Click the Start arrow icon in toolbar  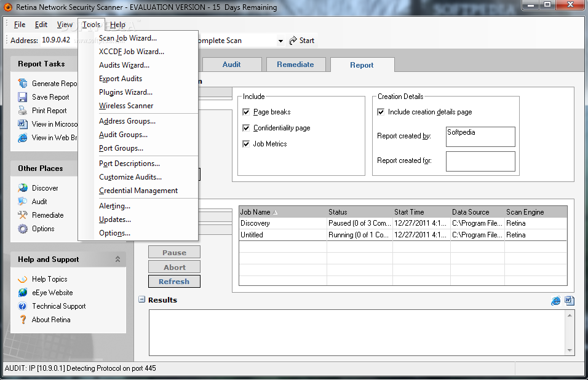[293, 41]
